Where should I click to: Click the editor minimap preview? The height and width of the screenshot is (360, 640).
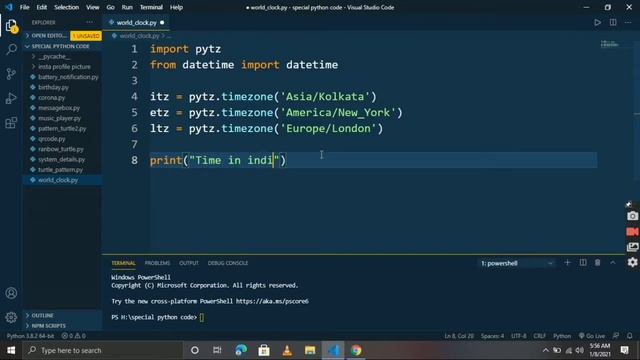point(609,44)
